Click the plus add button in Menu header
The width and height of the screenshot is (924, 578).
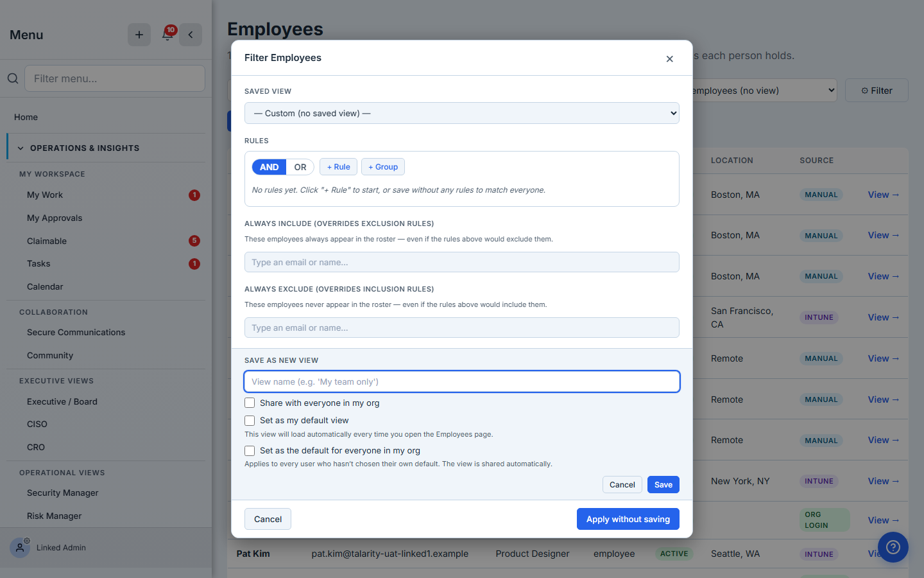coord(139,35)
